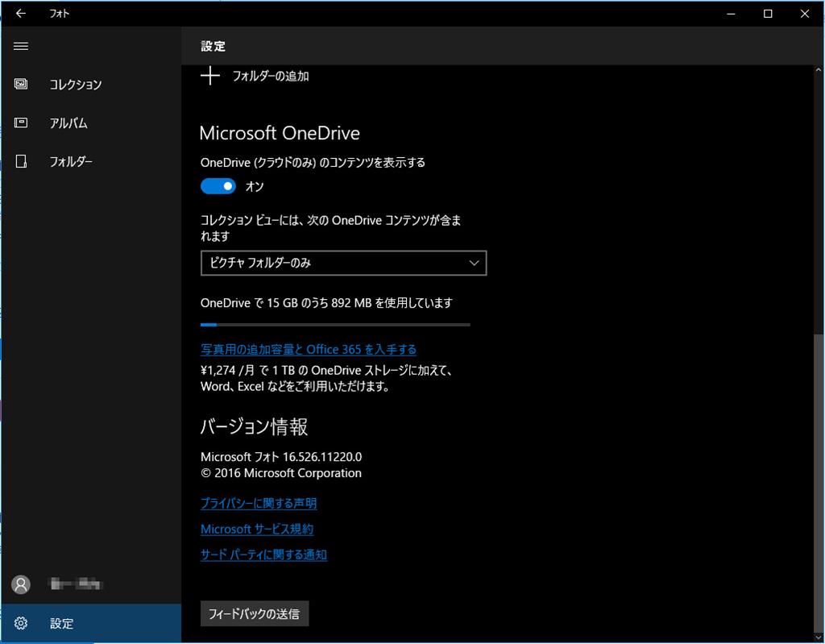Click the plus icon to add folder

[210, 76]
